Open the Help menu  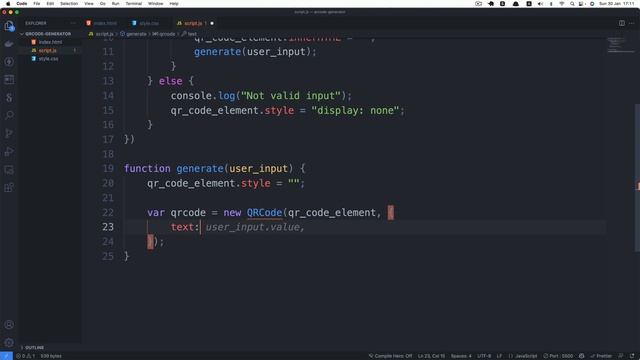(x=174, y=4)
